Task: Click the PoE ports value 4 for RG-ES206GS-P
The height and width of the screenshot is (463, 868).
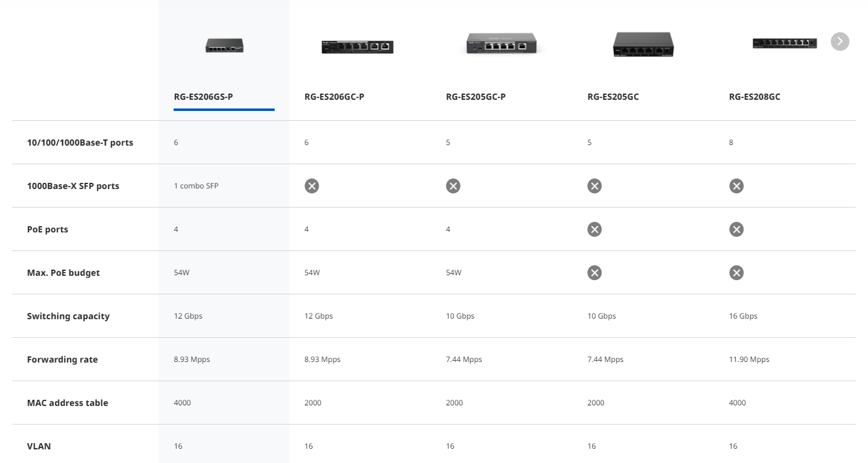Action: click(176, 229)
